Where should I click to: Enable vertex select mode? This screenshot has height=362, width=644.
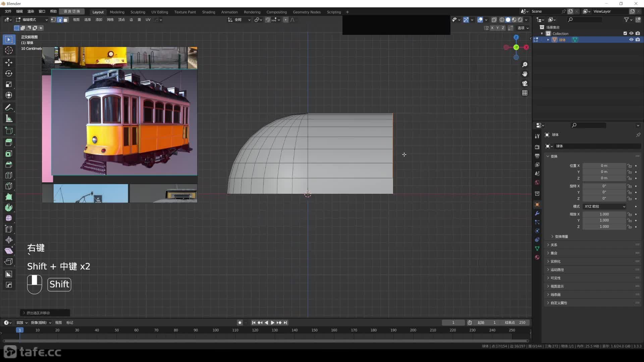coord(53,20)
